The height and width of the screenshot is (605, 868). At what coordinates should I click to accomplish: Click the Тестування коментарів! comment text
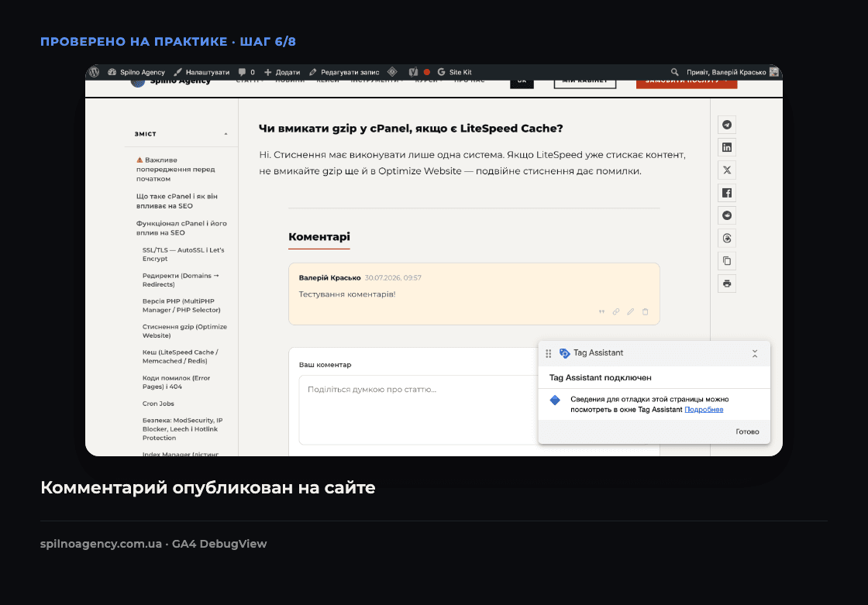pos(347,294)
